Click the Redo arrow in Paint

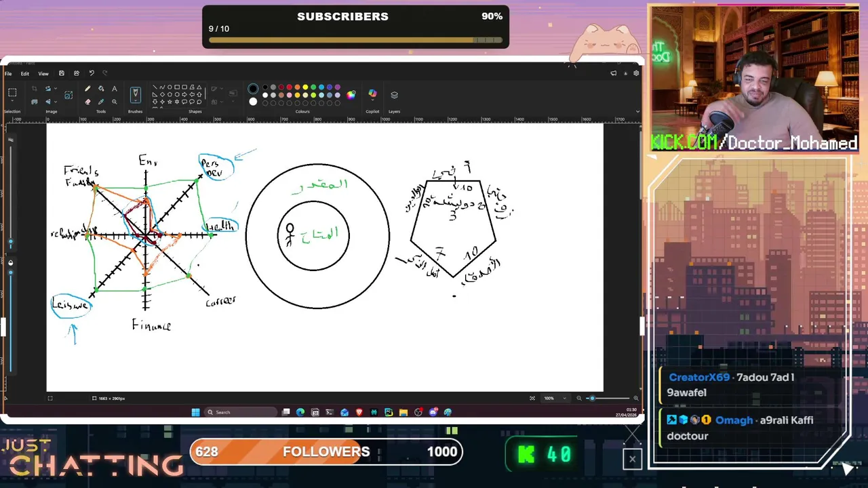[x=105, y=73]
